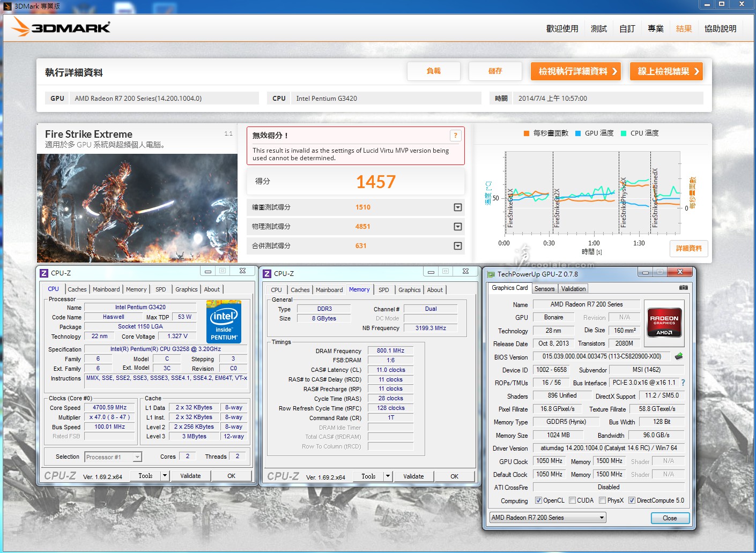The width and height of the screenshot is (756, 553).
Task: Click 詳細資料 button under chart
Action: [689, 249]
